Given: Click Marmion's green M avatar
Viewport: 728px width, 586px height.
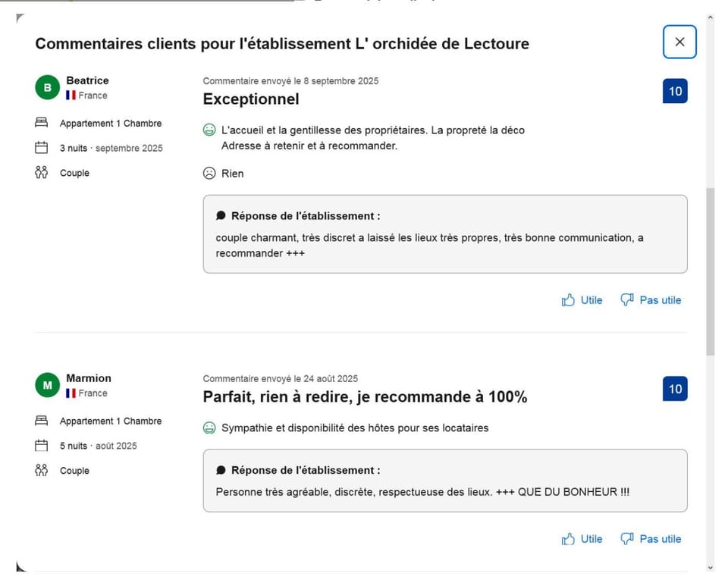Looking at the screenshot, I should 47,385.
